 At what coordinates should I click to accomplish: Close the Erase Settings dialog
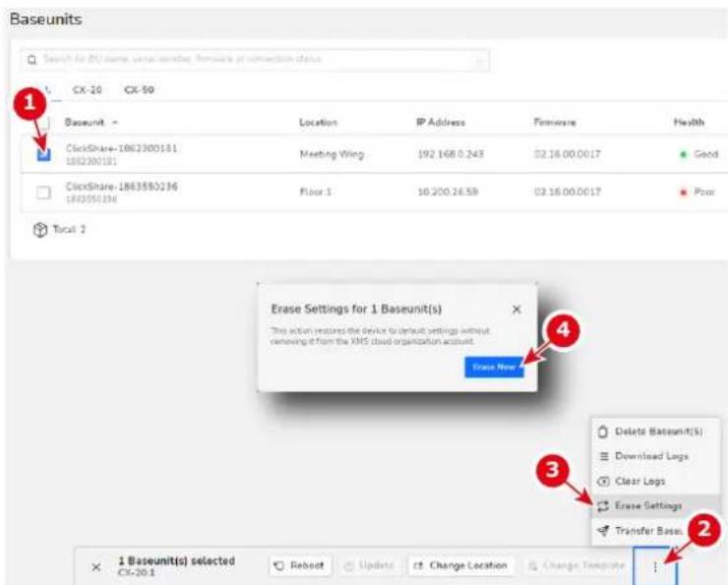click(x=516, y=310)
